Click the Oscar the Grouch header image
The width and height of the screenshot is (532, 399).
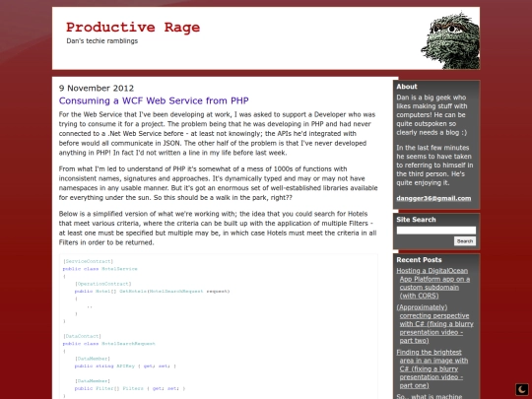click(x=450, y=40)
